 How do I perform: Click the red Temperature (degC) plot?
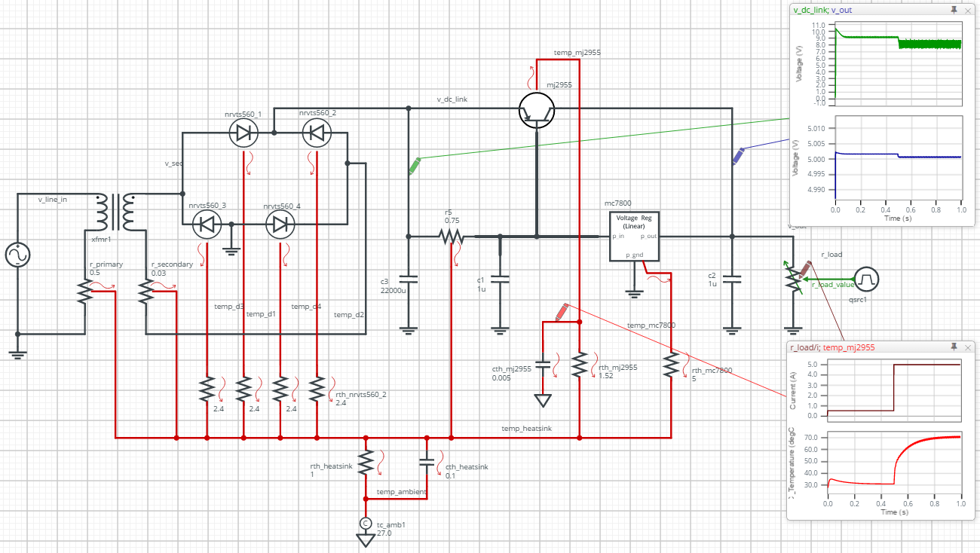[x=894, y=463]
